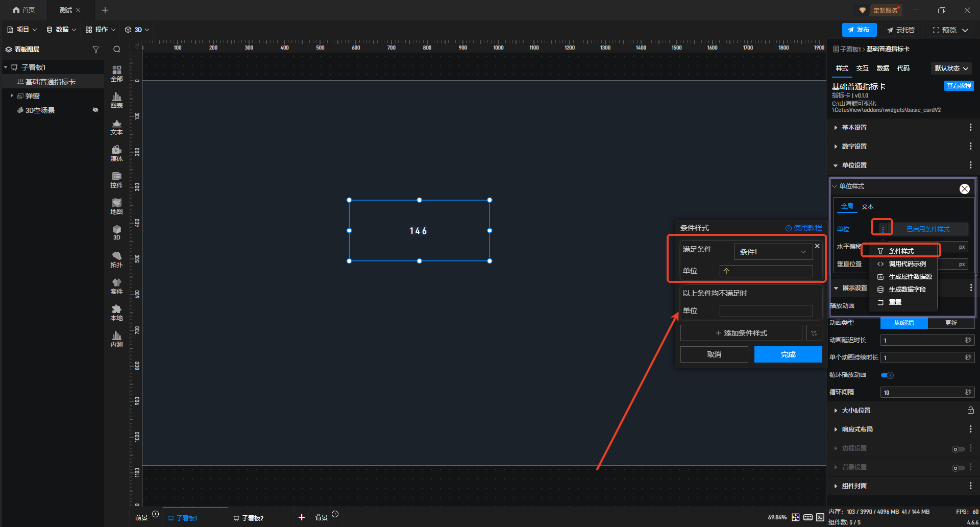Click 添加条件样式 button
980x527 pixels.
coord(741,333)
